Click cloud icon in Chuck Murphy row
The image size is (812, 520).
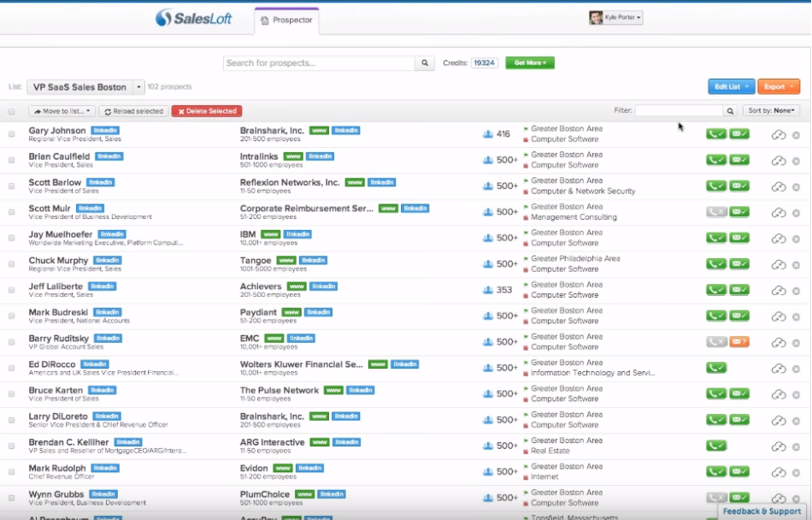[x=779, y=264]
